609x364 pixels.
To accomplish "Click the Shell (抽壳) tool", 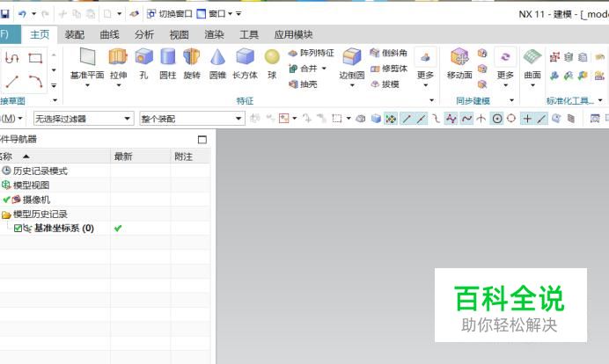I will [303, 84].
